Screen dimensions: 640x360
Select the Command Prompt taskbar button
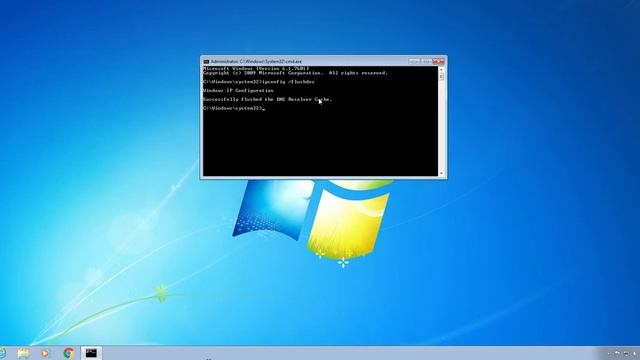pos(91,353)
